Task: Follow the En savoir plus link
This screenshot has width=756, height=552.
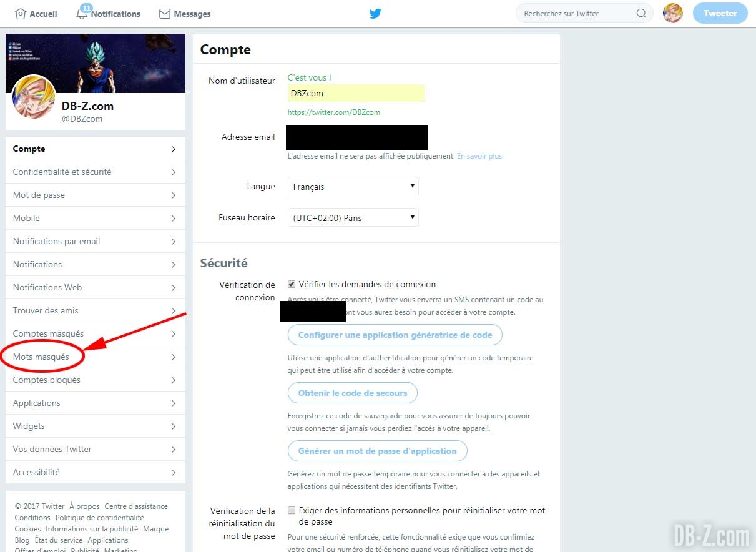Action: point(479,156)
